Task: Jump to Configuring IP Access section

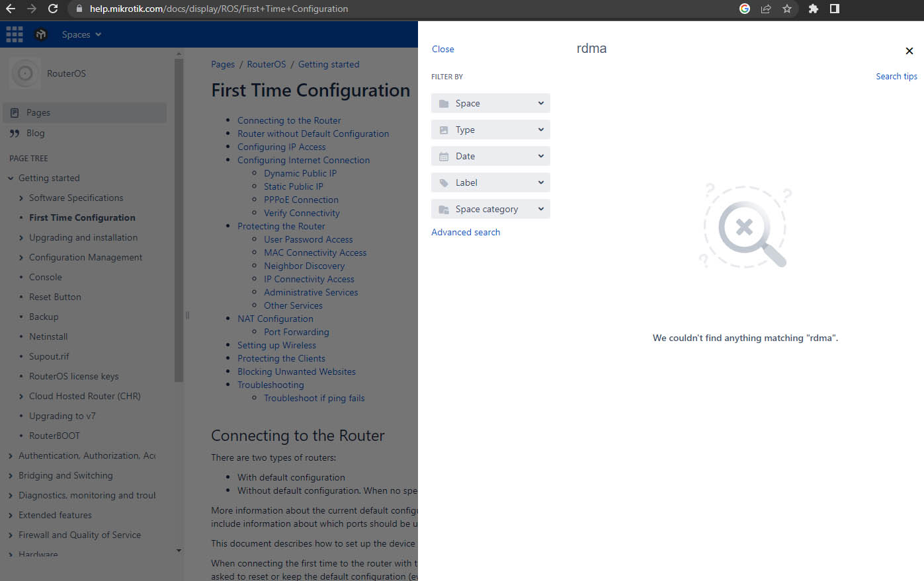Action: (x=282, y=147)
